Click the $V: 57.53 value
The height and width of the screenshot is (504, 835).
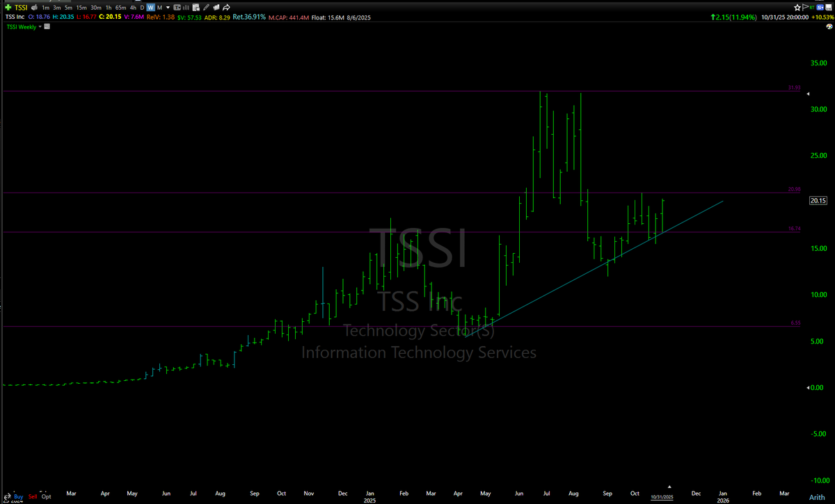(x=189, y=17)
